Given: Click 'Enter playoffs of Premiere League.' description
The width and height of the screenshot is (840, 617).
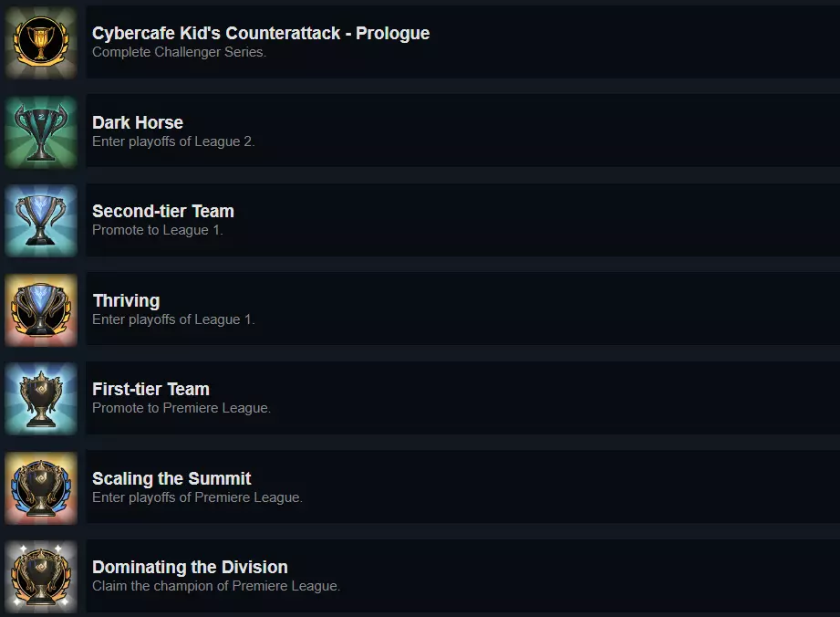Looking at the screenshot, I should pos(197,497).
